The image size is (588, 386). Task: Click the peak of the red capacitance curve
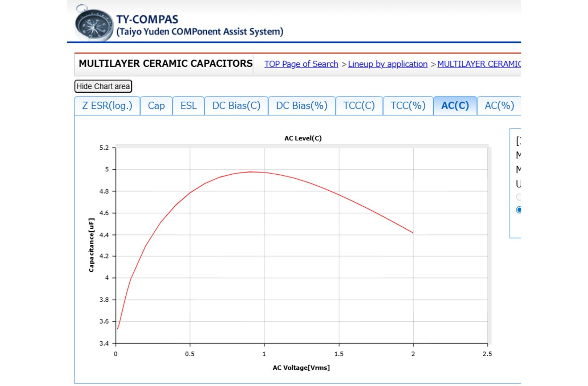(251, 172)
